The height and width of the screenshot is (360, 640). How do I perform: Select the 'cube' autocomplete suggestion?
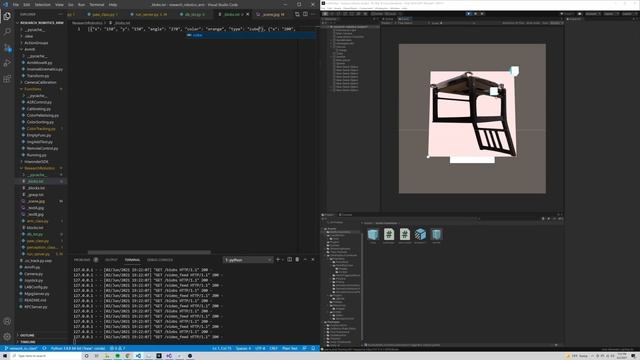point(251,35)
